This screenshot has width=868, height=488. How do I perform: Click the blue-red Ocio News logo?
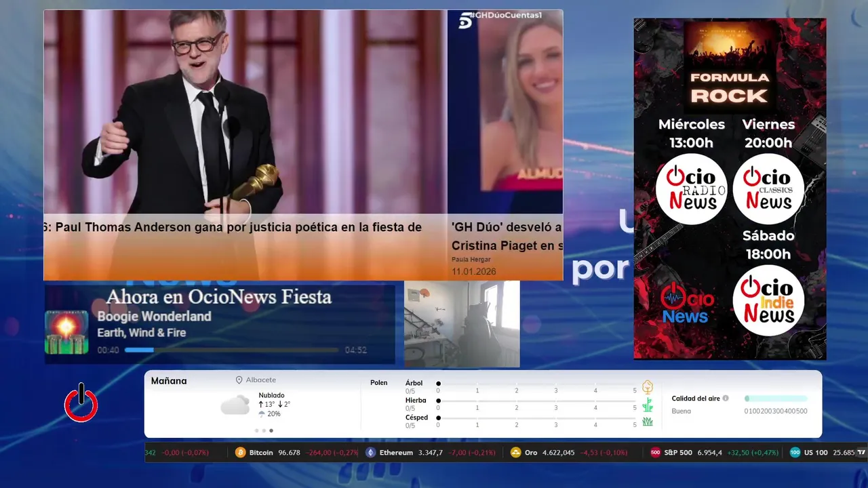(x=688, y=304)
